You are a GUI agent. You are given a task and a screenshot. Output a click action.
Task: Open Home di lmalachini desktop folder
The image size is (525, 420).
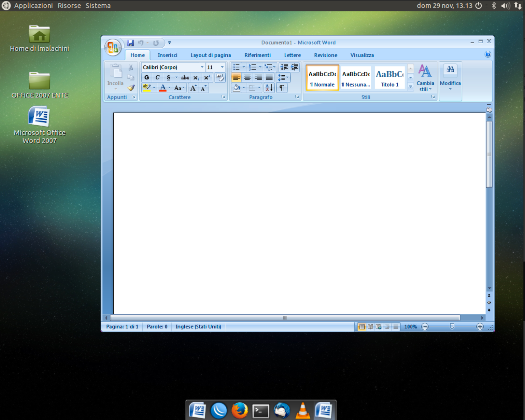[40, 38]
